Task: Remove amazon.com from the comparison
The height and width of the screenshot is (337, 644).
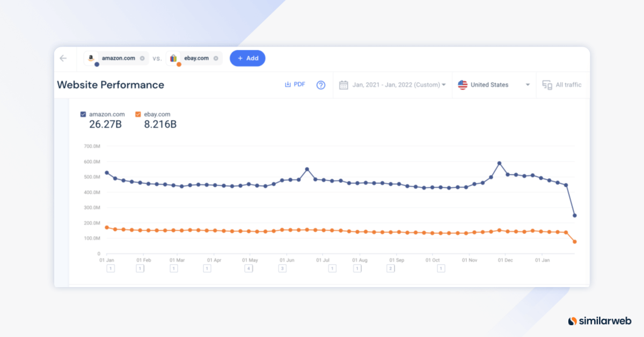Action: 142,58
